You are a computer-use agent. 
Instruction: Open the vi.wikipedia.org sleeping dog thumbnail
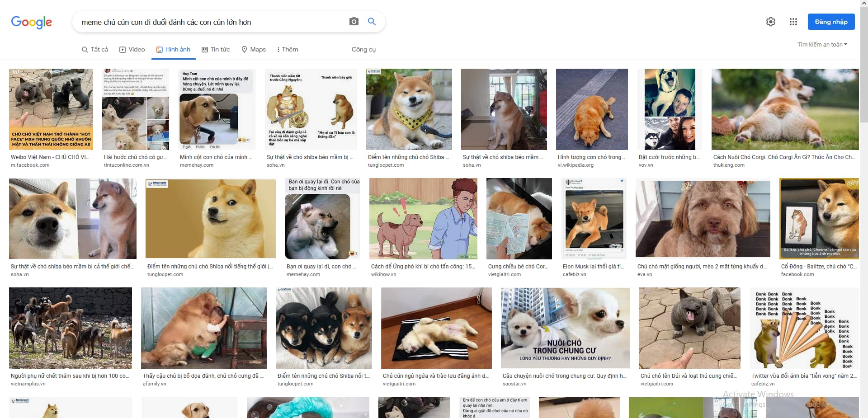(x=592, y=109)
